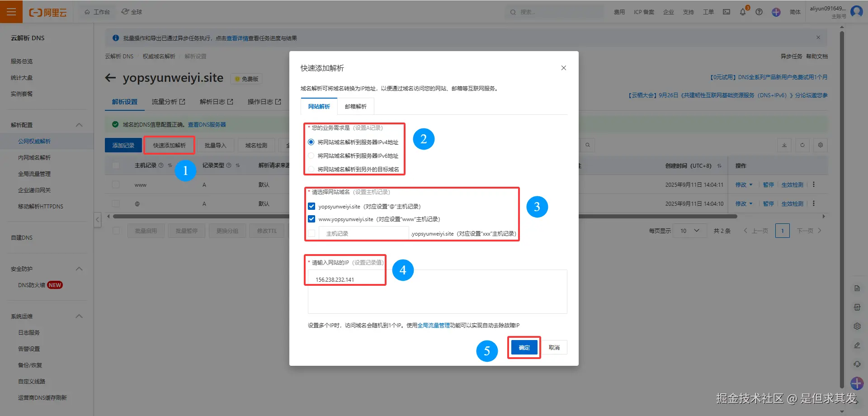The image size is (868, 416).
Task: Click the 确定 confirm button
Action: coord(524,347)
